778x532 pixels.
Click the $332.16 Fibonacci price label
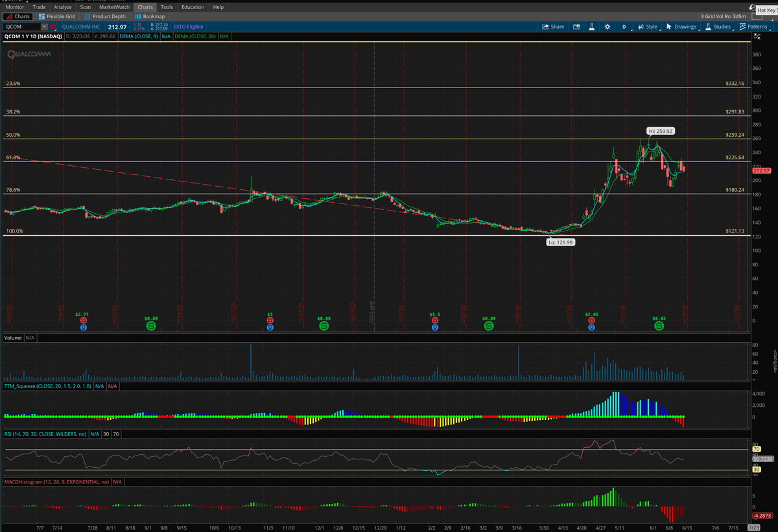(735, 84)
